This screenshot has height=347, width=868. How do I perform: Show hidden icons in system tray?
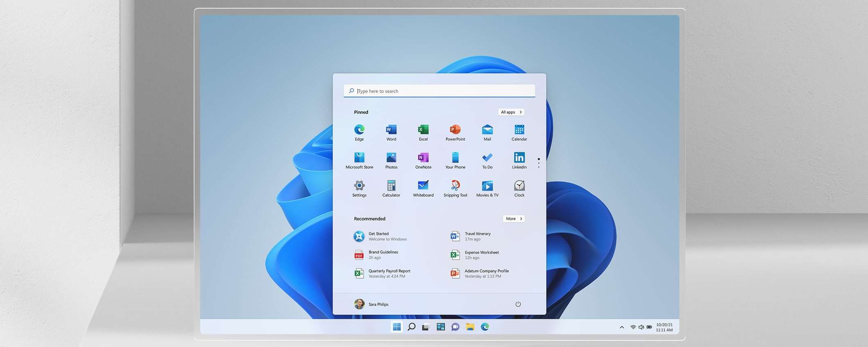[622, 327]
